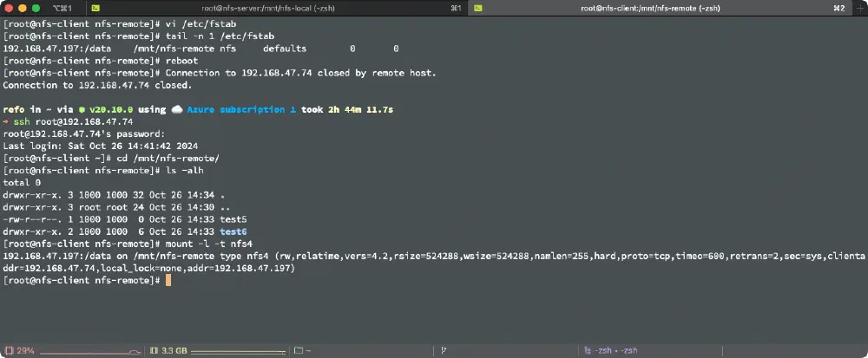Zoom the window with green button
Image resolution: width=868 pixels, height=358 pixels.
(34, 8)
